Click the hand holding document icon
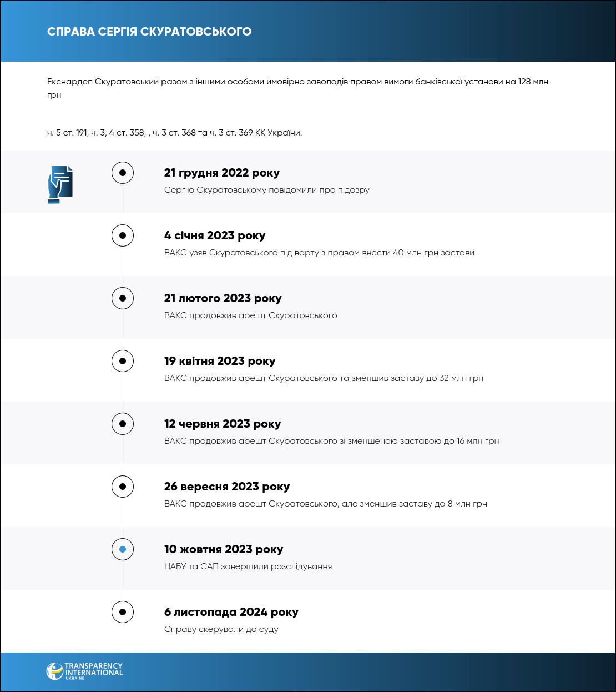This screenshot has width=616, height=692. (x=60, y=184)
